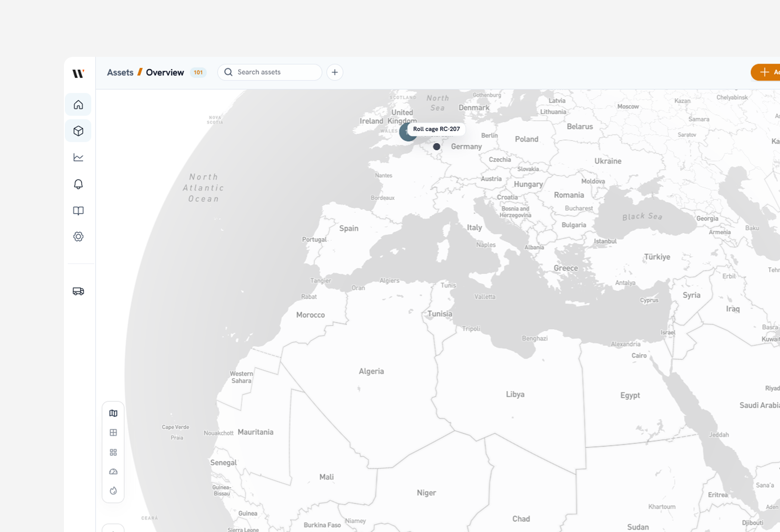The image size is (780, 532).
Task: Open the gauge utilization view icon
Action: [113, 472]
